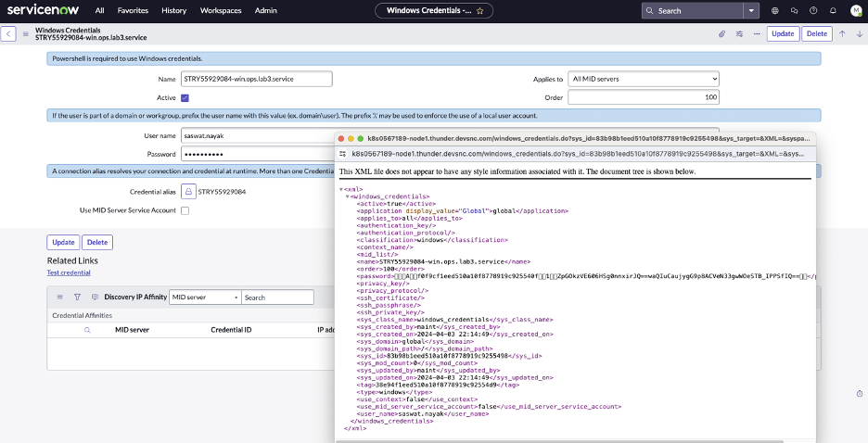Close the XML popup window
Viewport: 868px width, 443px height.
[x=341, y=139]
